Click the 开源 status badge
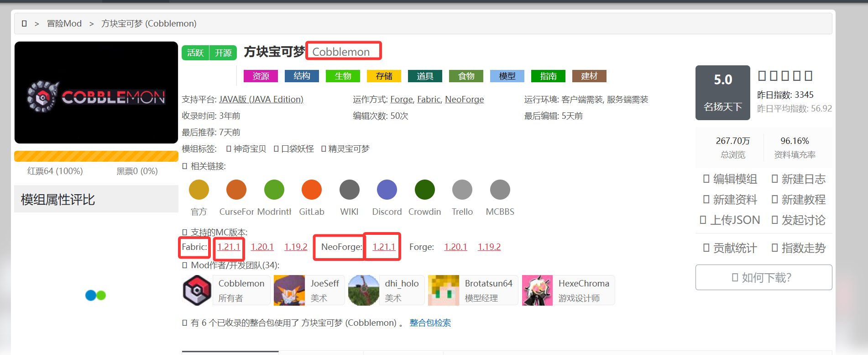 tap(223, 53)
